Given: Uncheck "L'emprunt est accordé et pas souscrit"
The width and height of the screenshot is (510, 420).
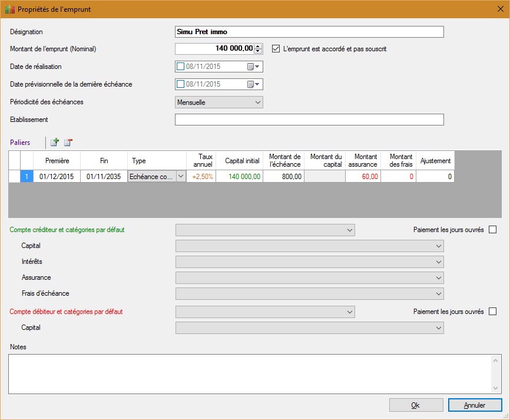Looking at the screenshot, I should tap(276, 49).
